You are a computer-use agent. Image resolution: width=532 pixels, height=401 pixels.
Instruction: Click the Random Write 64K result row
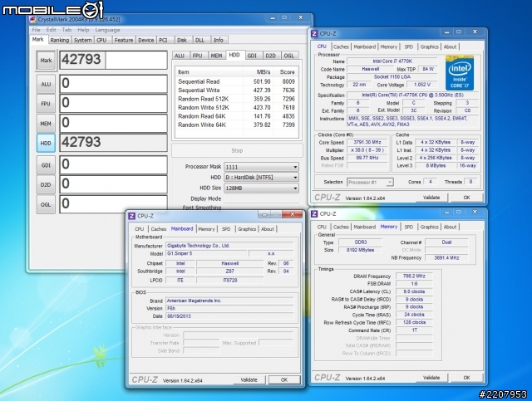tap(236, 125)
